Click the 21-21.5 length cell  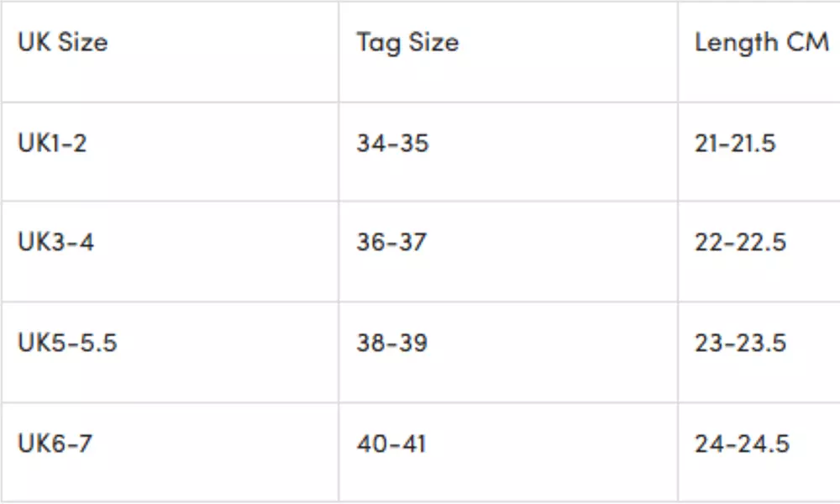735,144
